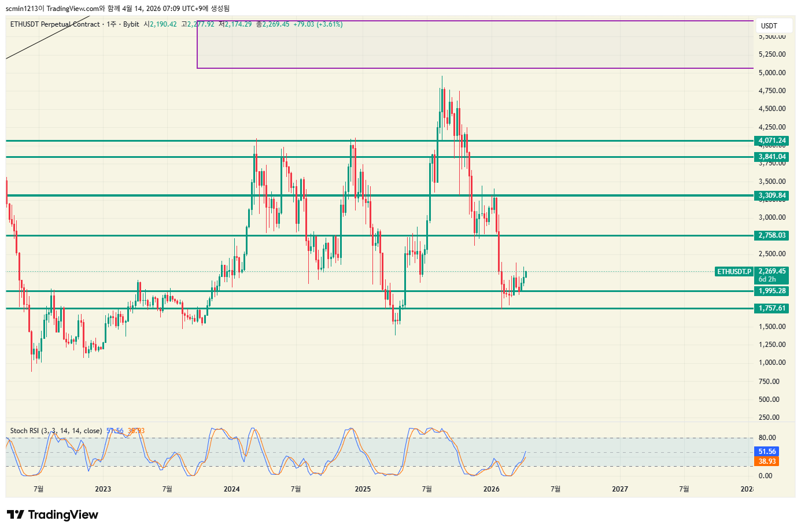Click the TradingView logo at bottom left
Image resolution: width=801 pixels, height=532 pixels.
[53, 515]
